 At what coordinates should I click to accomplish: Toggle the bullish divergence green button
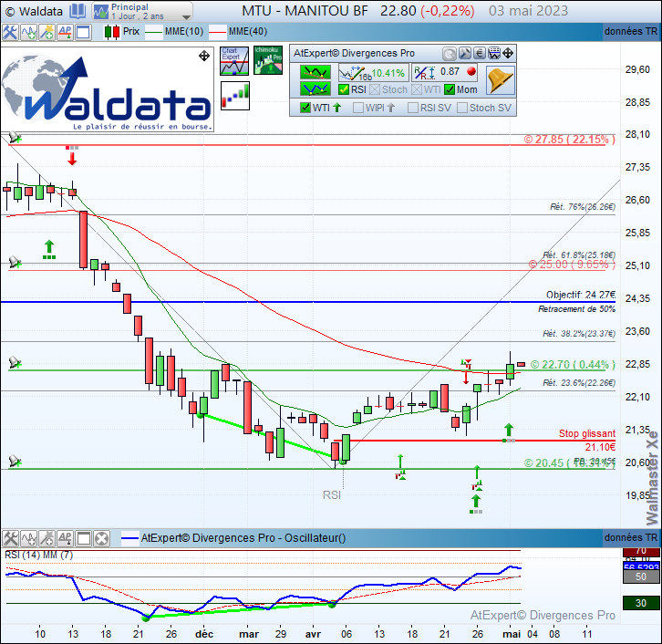315,88
